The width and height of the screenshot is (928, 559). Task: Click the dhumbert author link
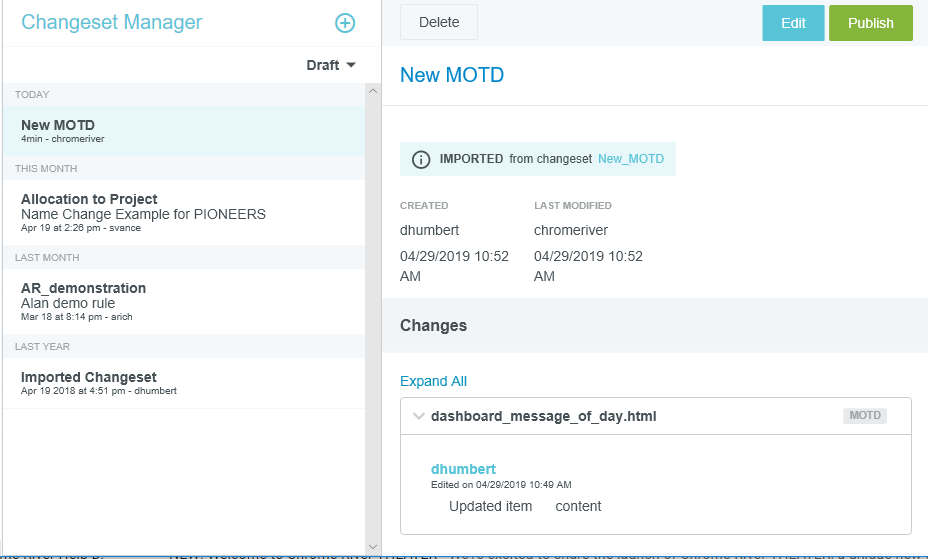tap(463, 469)
